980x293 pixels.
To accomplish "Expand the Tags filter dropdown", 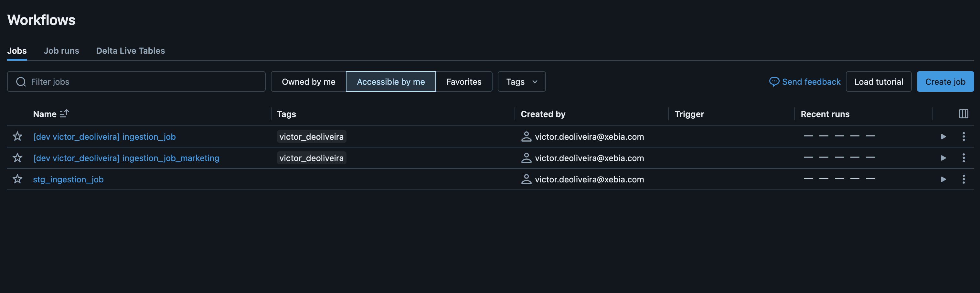I will click(522, 81).
